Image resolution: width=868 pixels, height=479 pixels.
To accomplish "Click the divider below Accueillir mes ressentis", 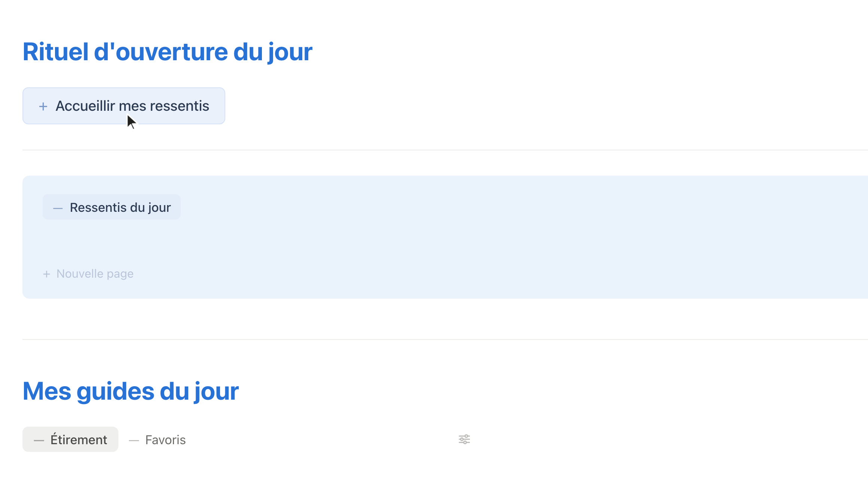I will tap(445, 150).
